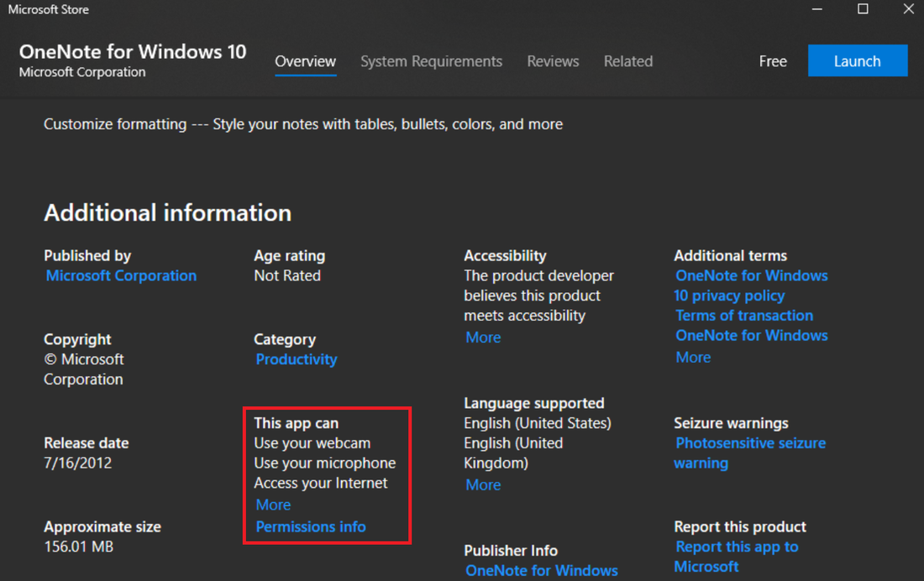Select the Not Rated age rating

tap(287, 275)
